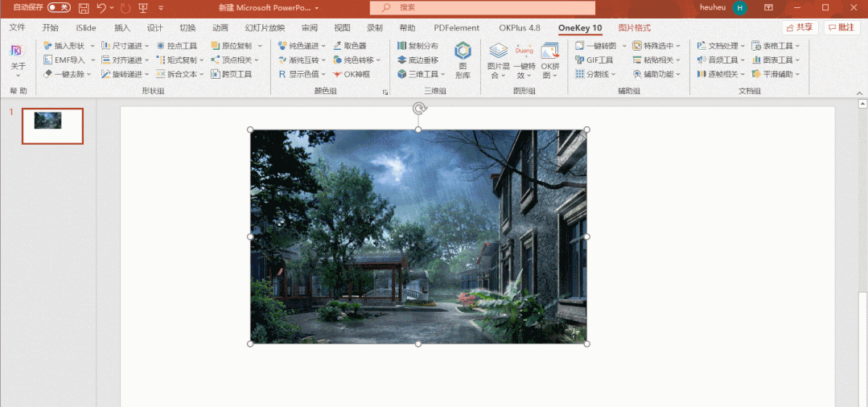Open the 图片格式 ribbon tab

point(635,27)
